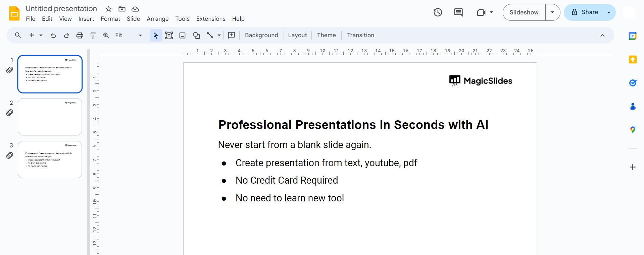This screenshot has height=255, width=644.
Task: Select the text box tool
Action: click(x=169, y=35)
